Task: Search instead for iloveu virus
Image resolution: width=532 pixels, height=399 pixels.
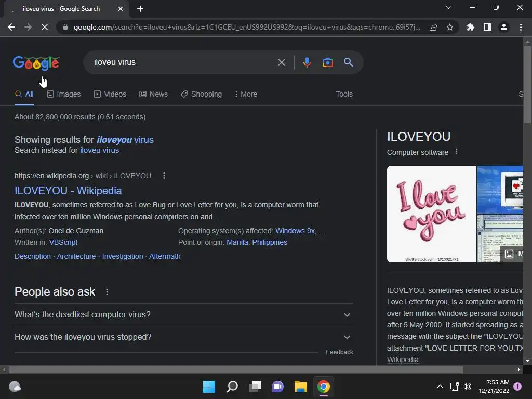Action: pos(99,150)
